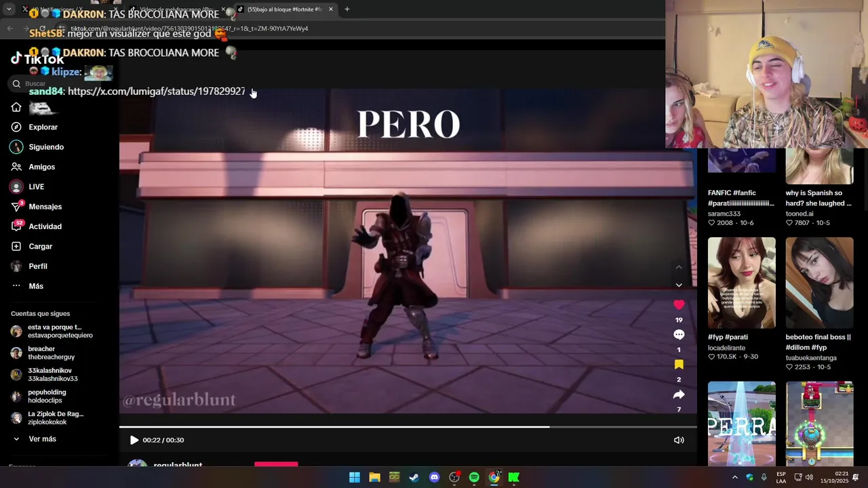Go to Perfil page
This screenshot has width=868, height=488.
(28, 266)
